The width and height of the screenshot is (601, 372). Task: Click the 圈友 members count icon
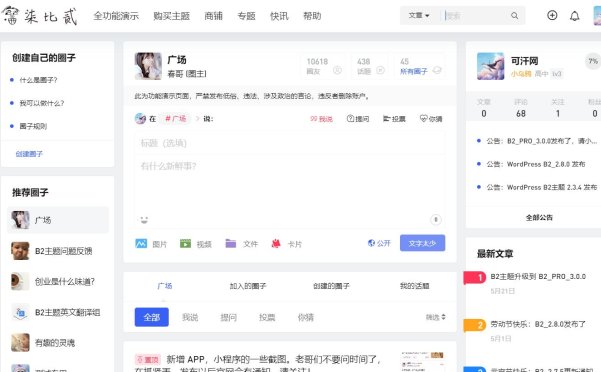(x=337, y=70)
